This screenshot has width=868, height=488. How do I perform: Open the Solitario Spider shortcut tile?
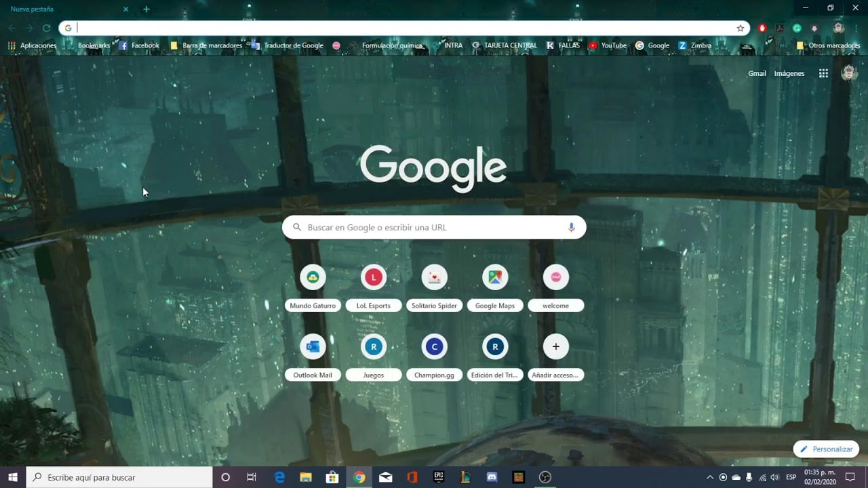pos(434,288)
